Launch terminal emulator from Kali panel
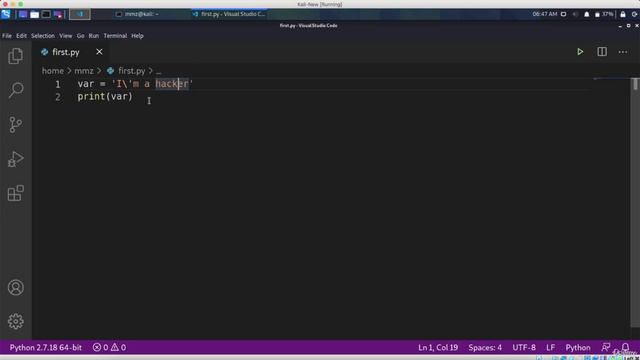640x360 pixels. [46, 14]
